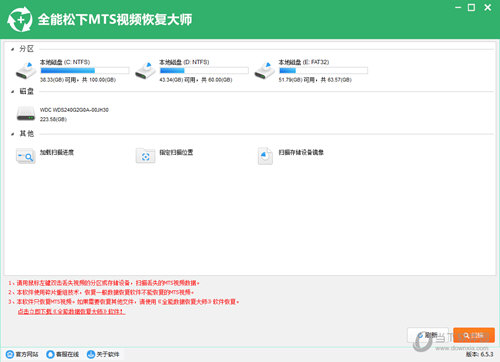
Task: Open the 客服在线 link
Action: click(67, 354)
